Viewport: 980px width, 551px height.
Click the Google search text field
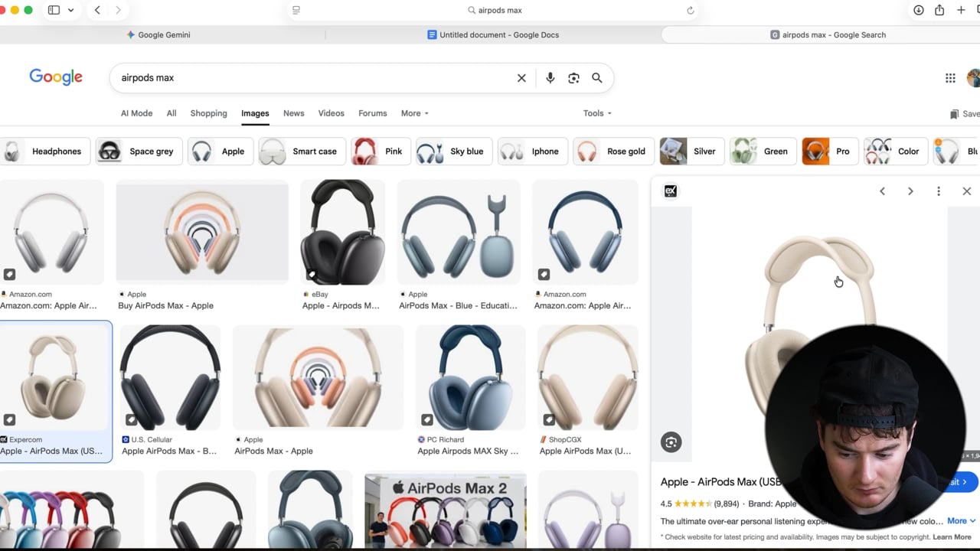pyautogui.click(x=314, y=78)
